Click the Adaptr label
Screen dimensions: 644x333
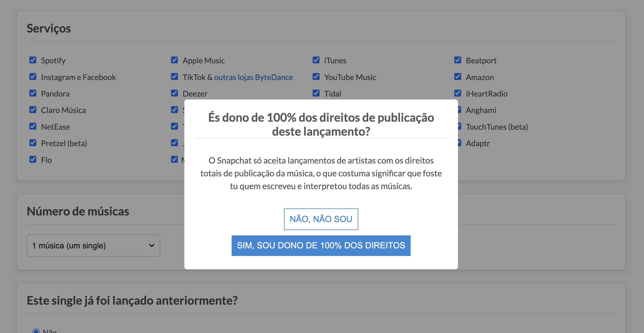[477, 143]
